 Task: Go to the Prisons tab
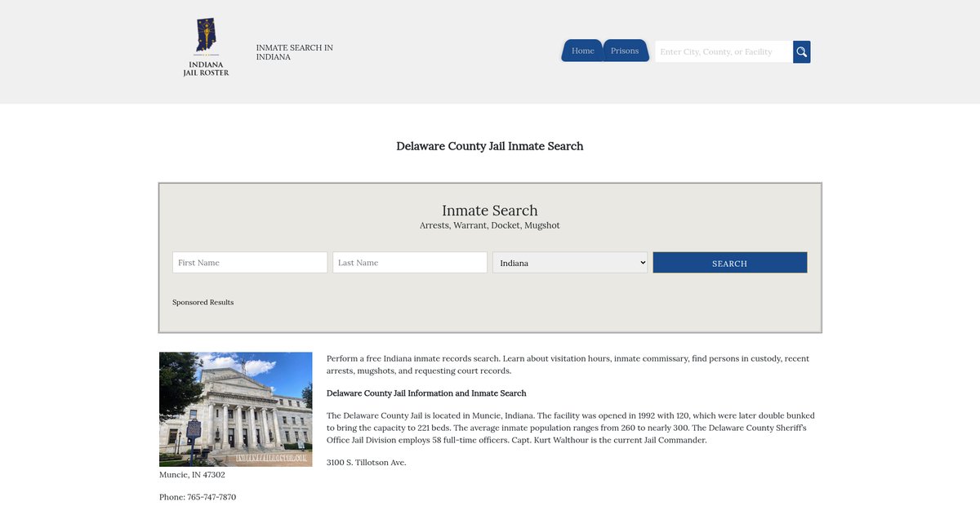pos(625,51)
